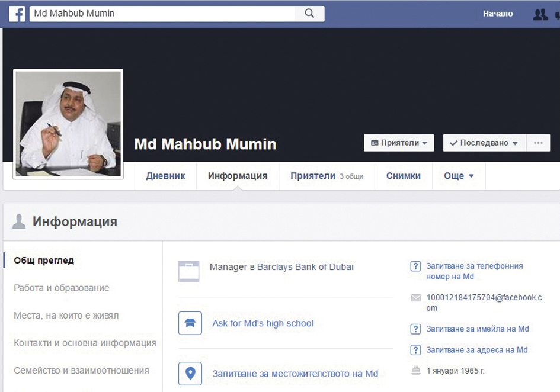Click the person icon beside Информация heading
560x392 pixels.
coord(19,221)
